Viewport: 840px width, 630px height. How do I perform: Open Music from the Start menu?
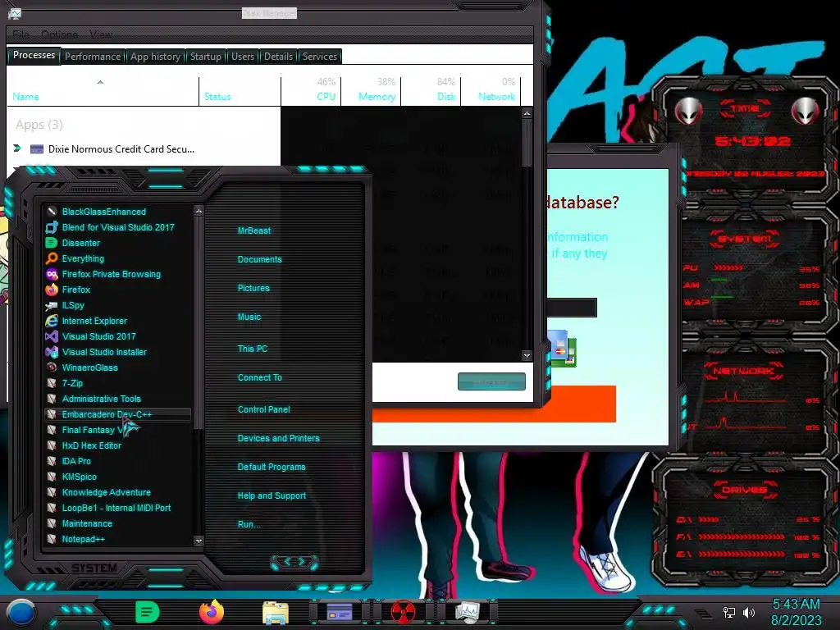[x=249, y=317]
